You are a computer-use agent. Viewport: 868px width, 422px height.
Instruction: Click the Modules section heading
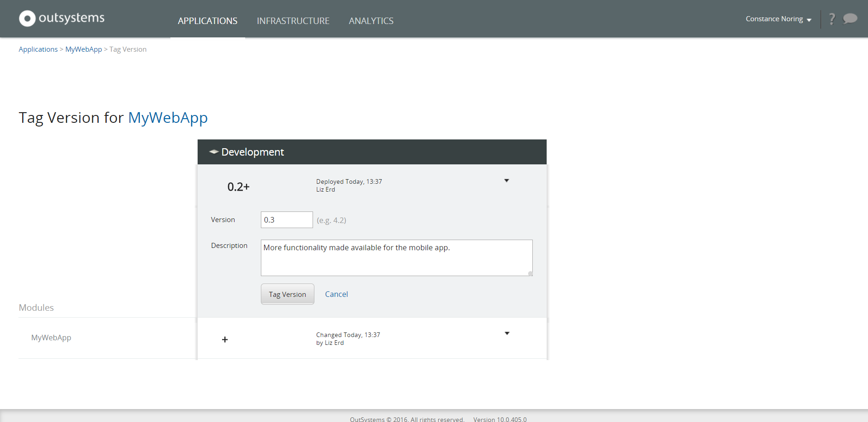pyautogui.click(x=36, y=307)
